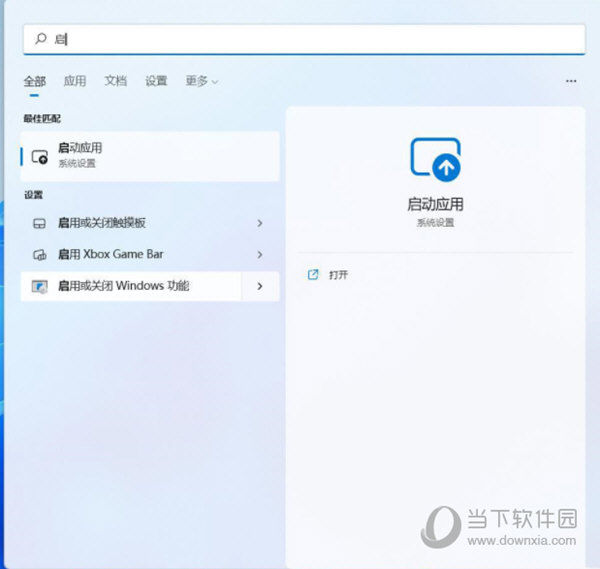Viewport: 600px width, 569px height.
Task: Click into the search text field
Action: pos(300,39)
